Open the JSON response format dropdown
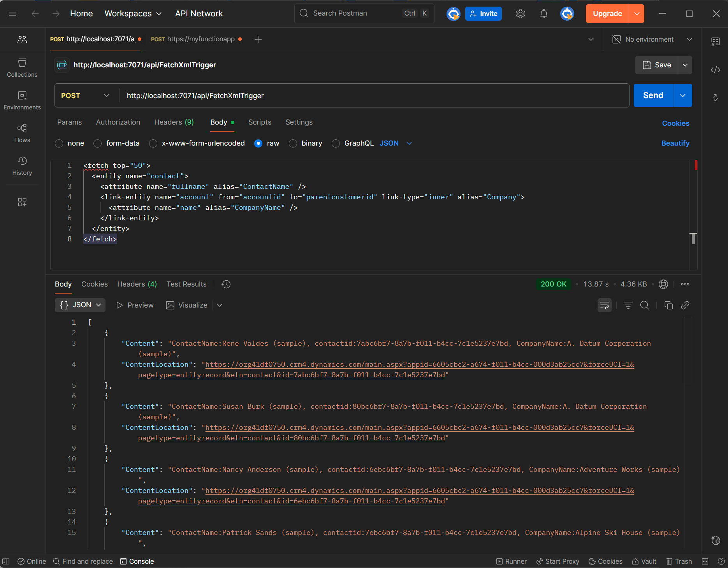The image size is (728, 568). pos(81,305)
